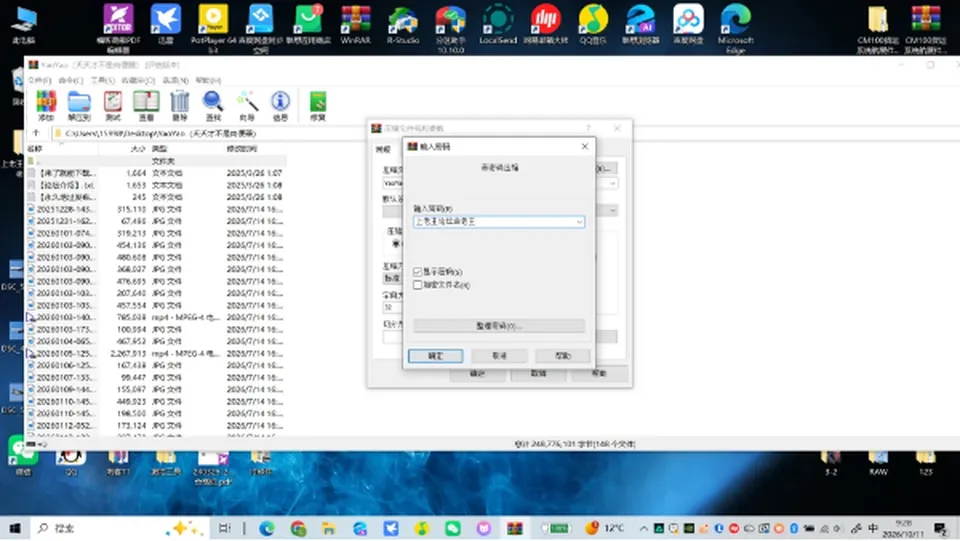Click the Extract To (解压到) toolbar icon
The height and width of the screenshot is (541, 960).
click(79, 106)
